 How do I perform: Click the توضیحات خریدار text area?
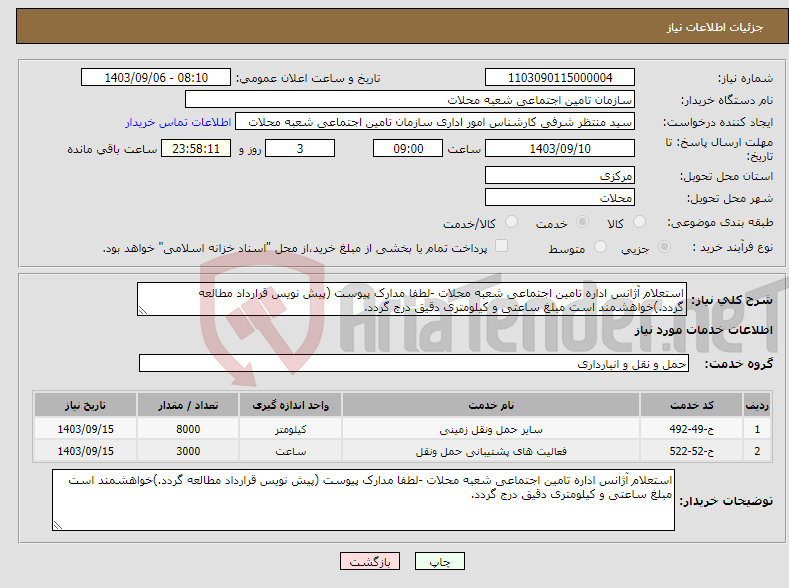pos(363,500)
